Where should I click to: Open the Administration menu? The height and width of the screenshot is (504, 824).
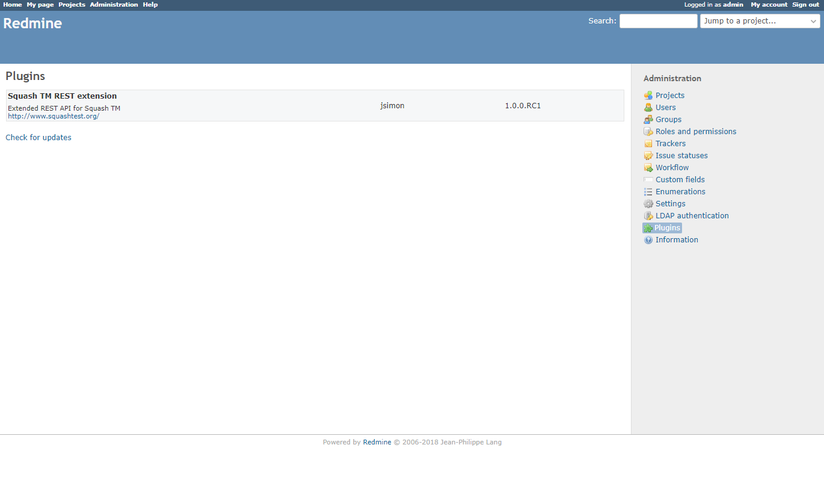[114, 4]
